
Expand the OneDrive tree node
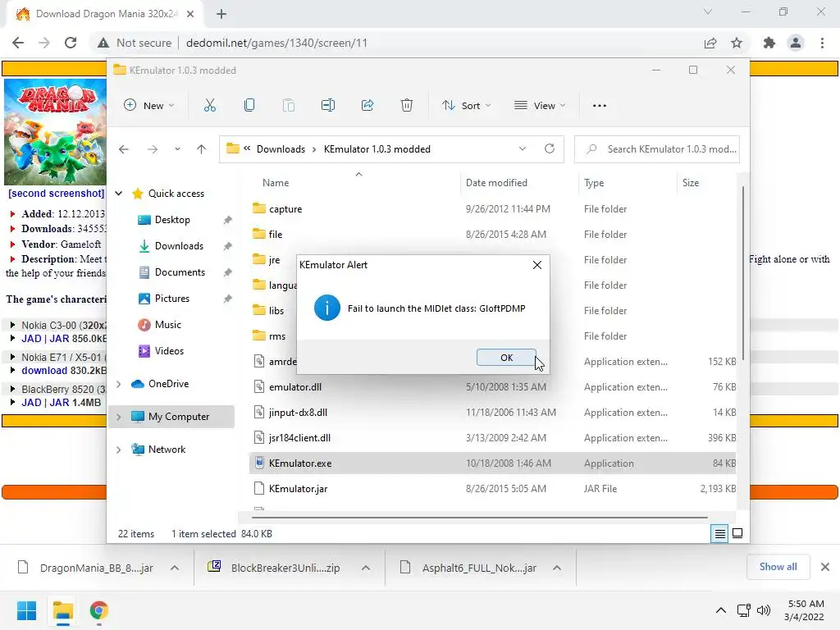point(119,384)
